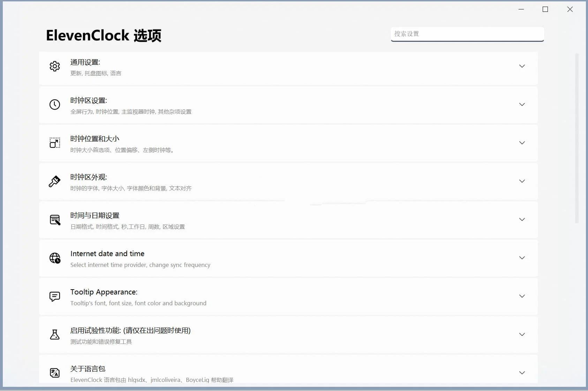
Task: Expand the Internet date and time section
Action: click(x=522, y=258)
